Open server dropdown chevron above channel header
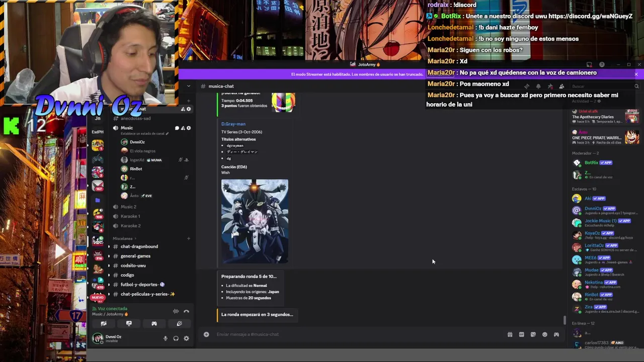644x362 pixels. 189,86
